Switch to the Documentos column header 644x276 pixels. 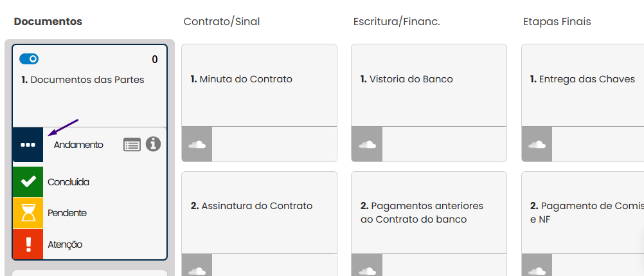(48, 22)
